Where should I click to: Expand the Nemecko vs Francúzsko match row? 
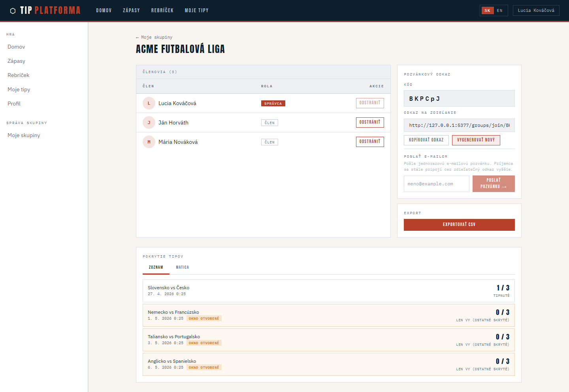[328, 315]
